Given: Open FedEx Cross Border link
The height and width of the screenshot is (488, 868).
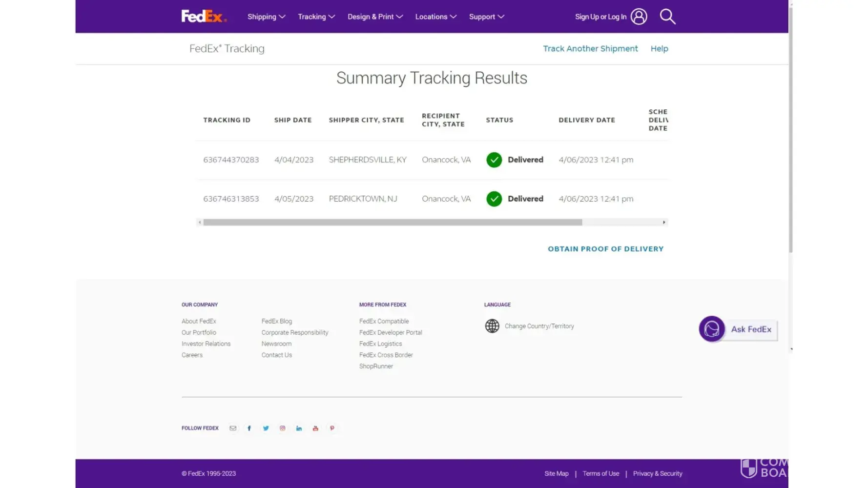Looking at the screenshot, I should [x=386, y=355].
